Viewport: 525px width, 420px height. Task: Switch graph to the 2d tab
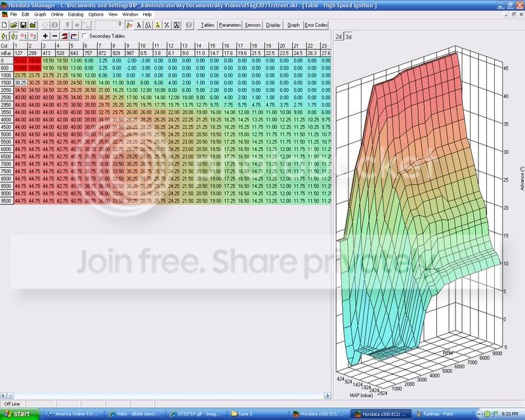339,37
